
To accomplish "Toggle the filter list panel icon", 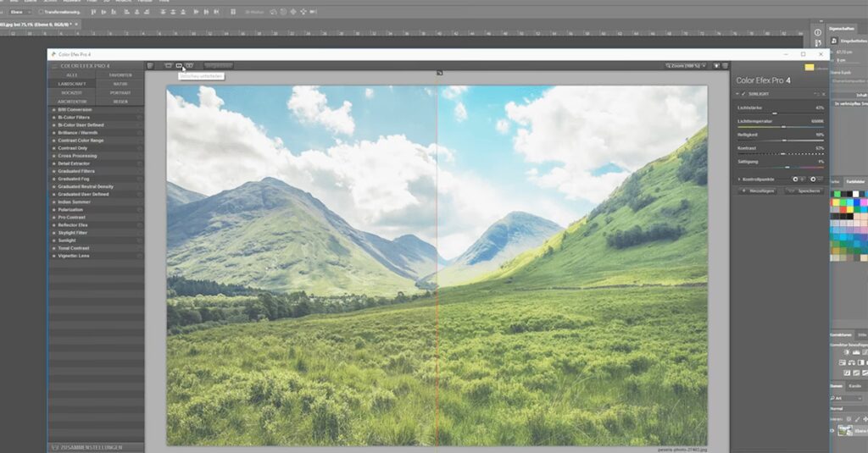I will pyautogui.click(x=150, y=65).
